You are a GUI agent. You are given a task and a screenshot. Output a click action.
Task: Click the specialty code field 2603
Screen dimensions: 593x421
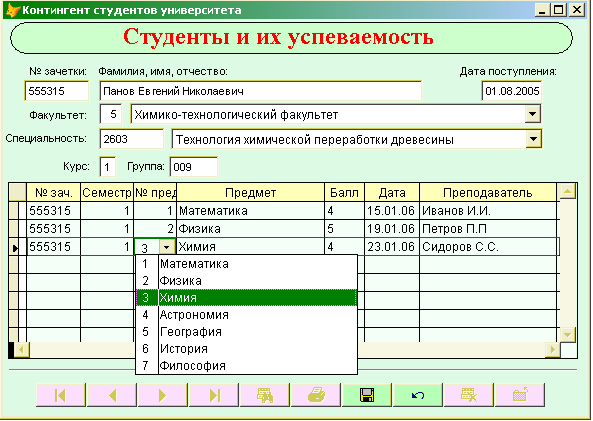click(132, 139)
